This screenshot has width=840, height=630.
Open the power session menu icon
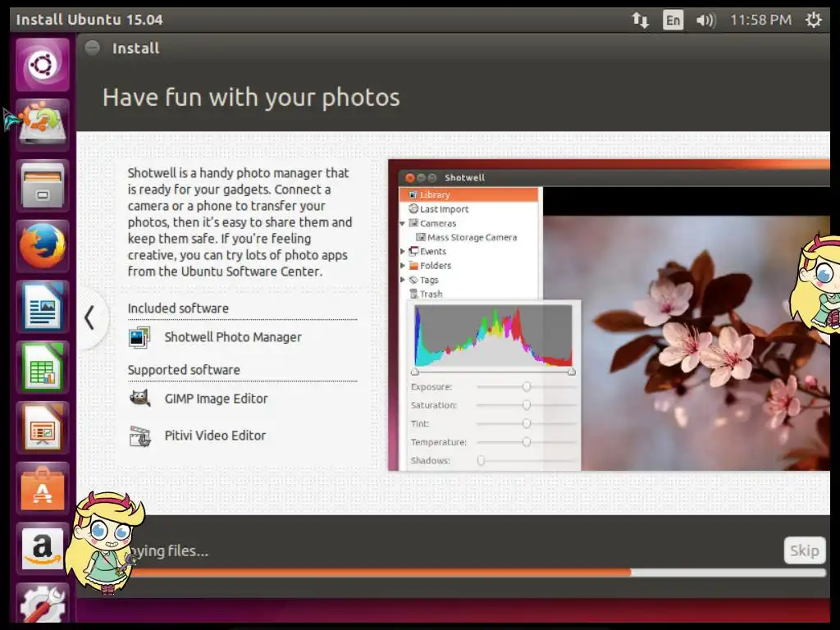coord(813,21)
